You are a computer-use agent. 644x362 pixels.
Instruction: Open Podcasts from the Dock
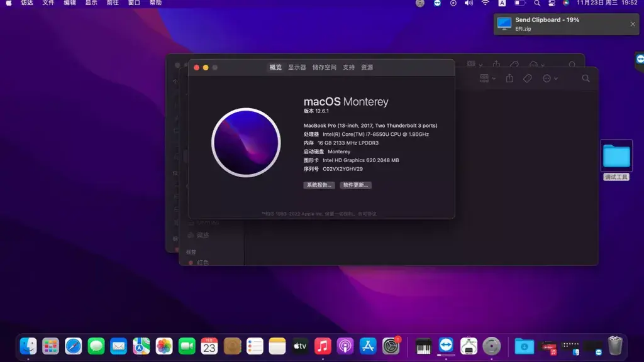coord(345,346)
